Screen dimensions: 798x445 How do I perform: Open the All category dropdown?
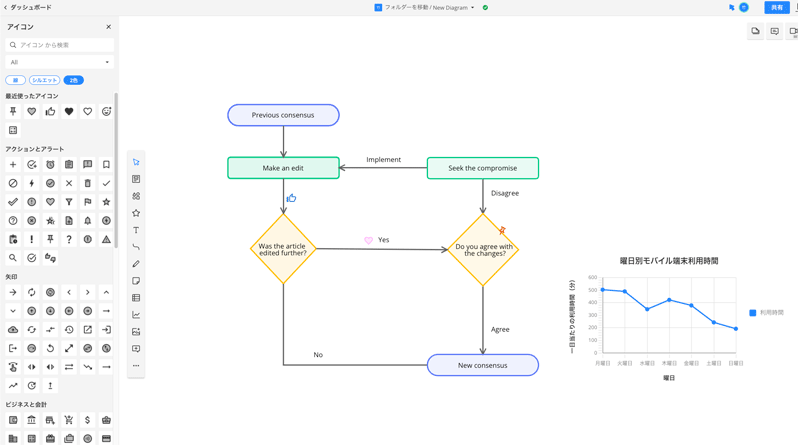pos(60,62)
